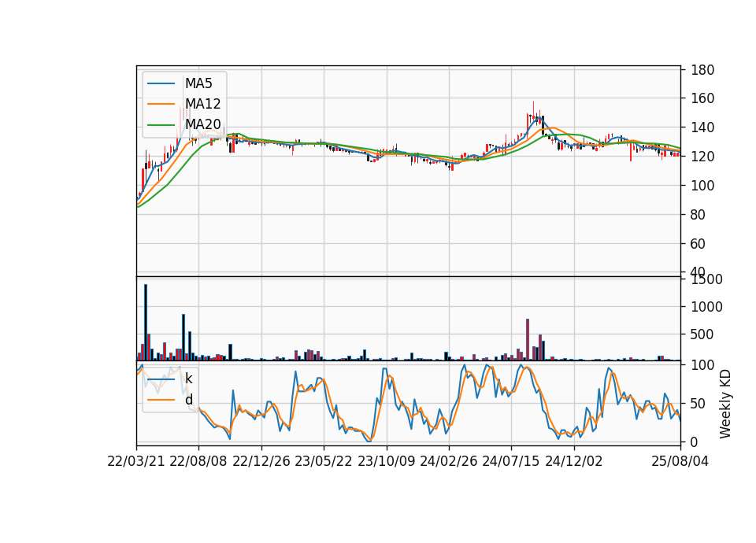
Task: Click the orange MA12 legend line sample
Action: [161, 104]
